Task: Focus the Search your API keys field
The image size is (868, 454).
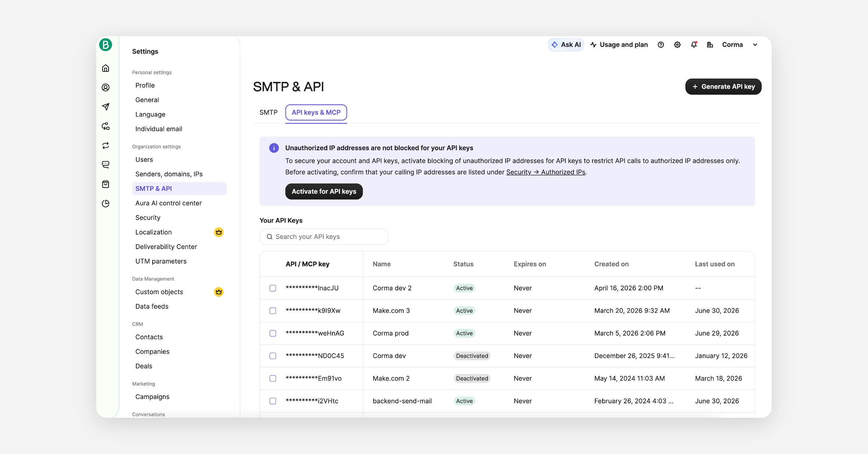Action: tap(324, 237)
